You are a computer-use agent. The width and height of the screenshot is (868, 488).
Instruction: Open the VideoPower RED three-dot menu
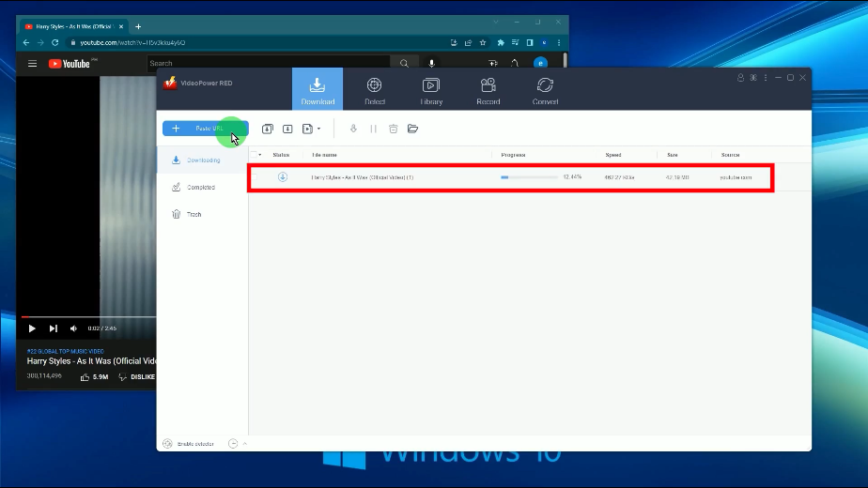[766, 78]
